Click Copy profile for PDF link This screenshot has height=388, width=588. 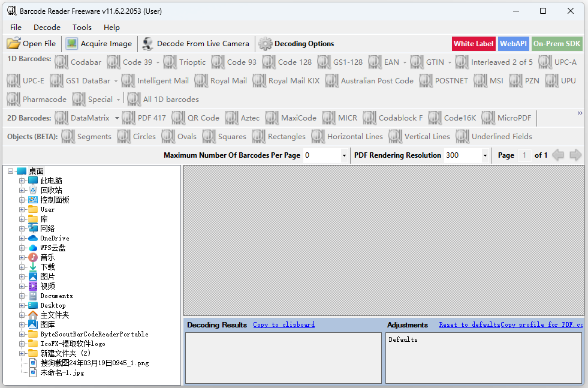[x=541, y=324]
